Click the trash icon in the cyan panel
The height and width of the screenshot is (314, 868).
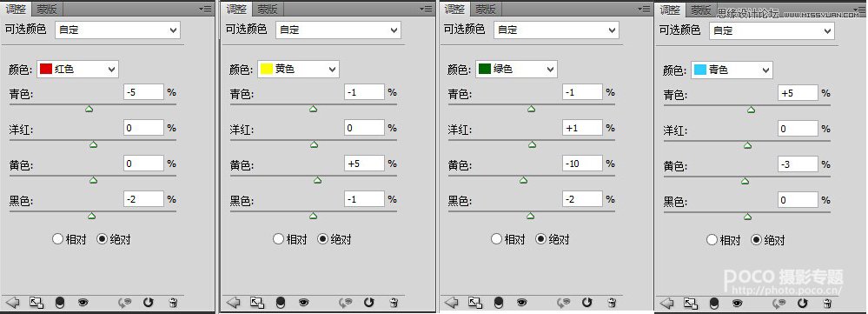coord(827,303)
